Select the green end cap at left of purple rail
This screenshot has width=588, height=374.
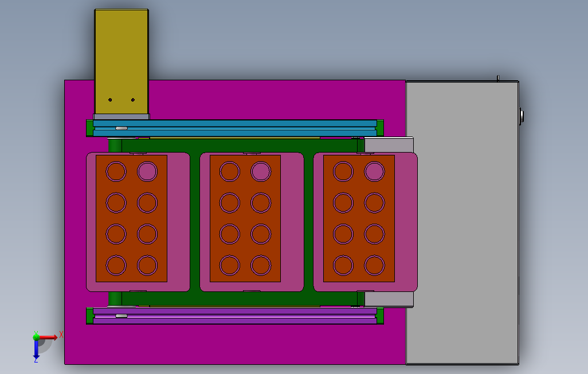(x=89, y=316)
